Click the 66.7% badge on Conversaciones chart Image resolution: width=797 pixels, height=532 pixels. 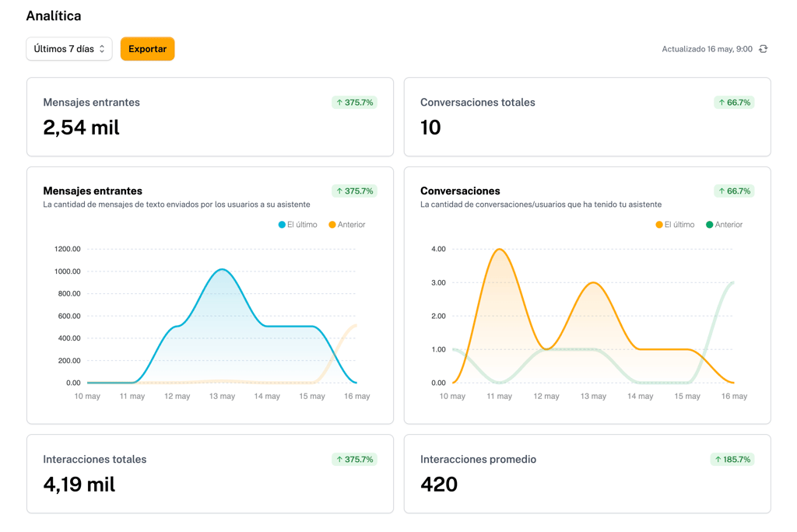click(734, 191)
